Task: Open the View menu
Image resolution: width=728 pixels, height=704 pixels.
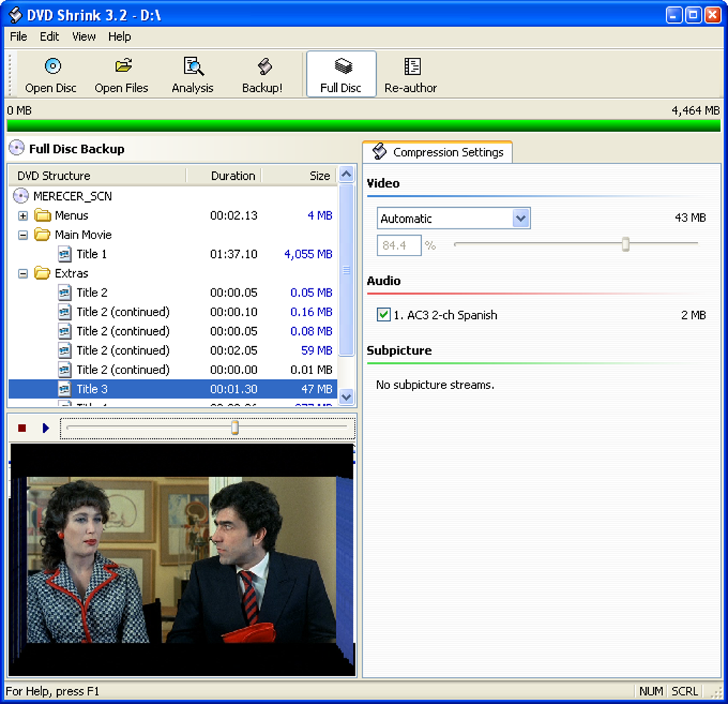Action: point(84,36)
